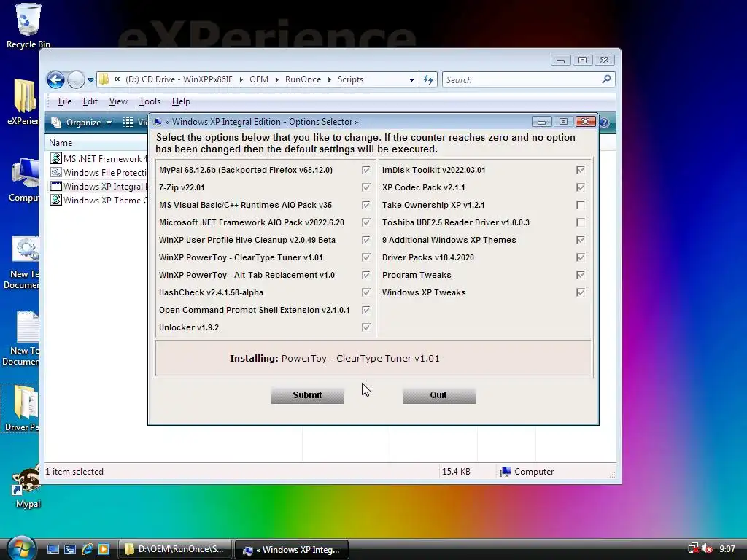Click the double chevron in address bar
747x560 pixels.
coord(117,79)
